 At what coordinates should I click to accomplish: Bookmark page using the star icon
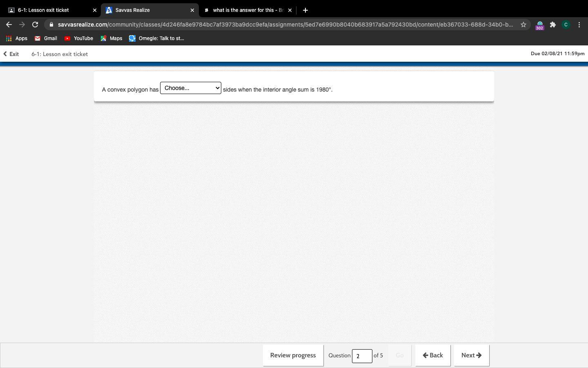click(523, 25)
